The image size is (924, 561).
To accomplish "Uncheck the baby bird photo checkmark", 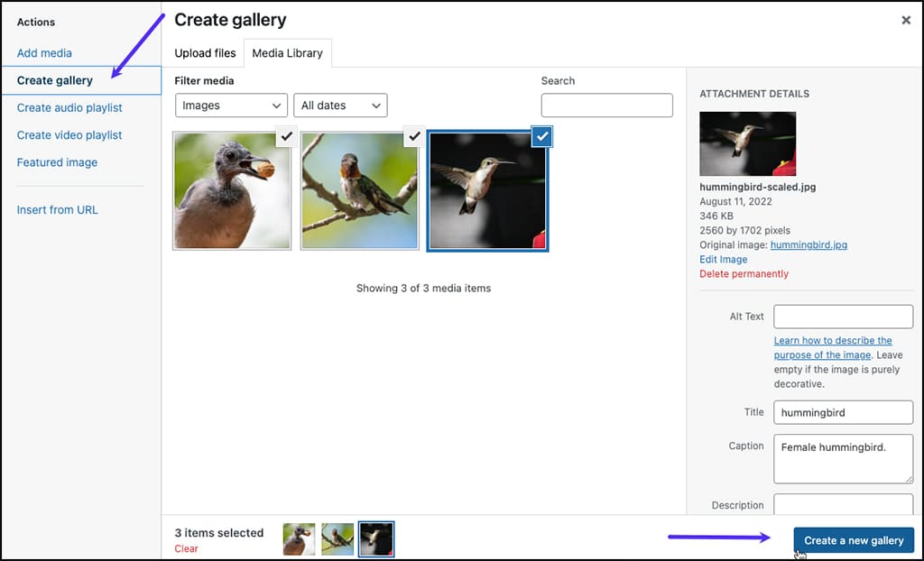I will 286,136.
